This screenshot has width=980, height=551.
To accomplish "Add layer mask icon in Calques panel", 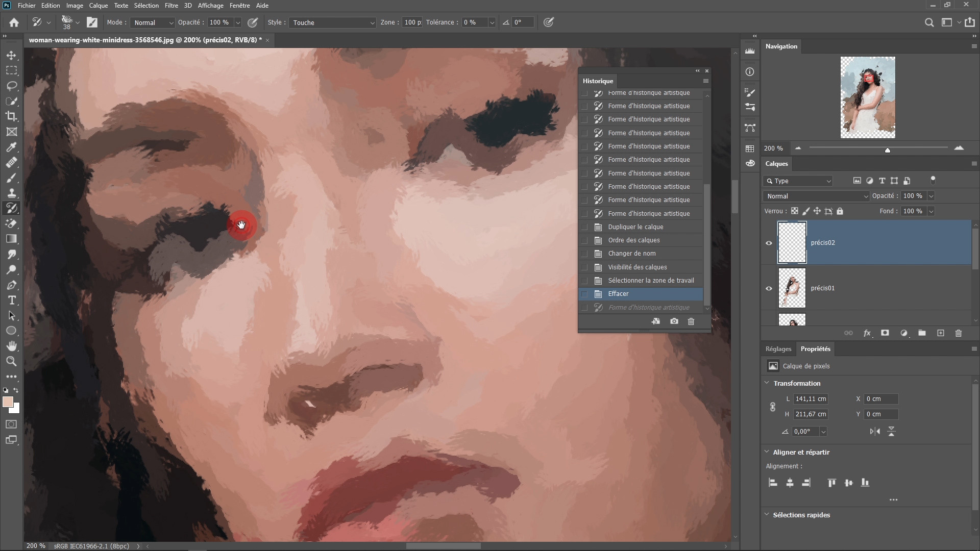I will [885, 333].
